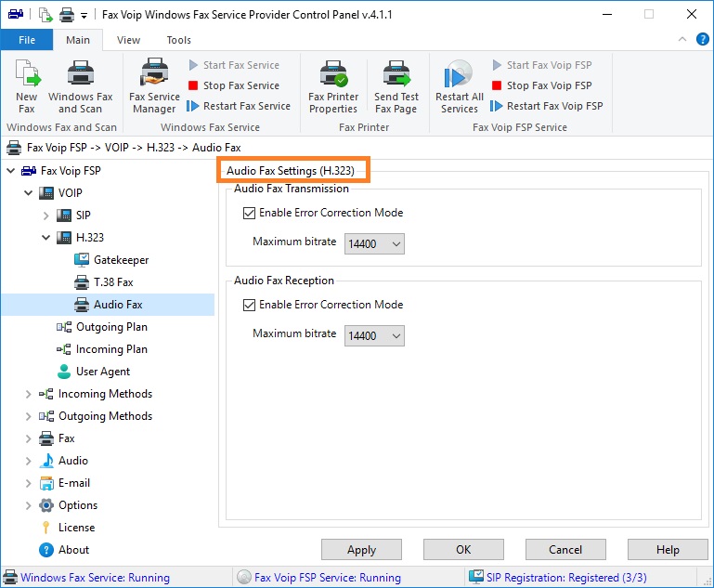The height and width of the screenshot is (588, 714).
Task: Click Start Fax Voip FSP
Action: tap(542, 65)
